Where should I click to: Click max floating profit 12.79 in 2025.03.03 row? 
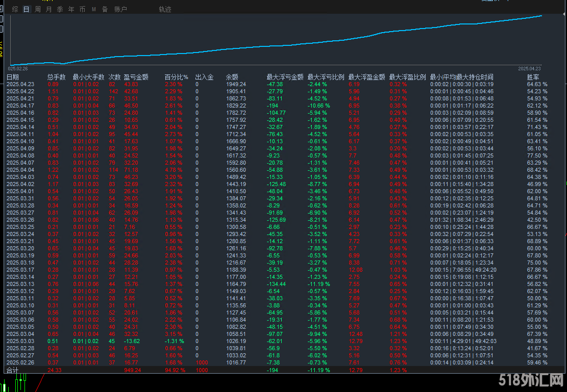point(356,341)
